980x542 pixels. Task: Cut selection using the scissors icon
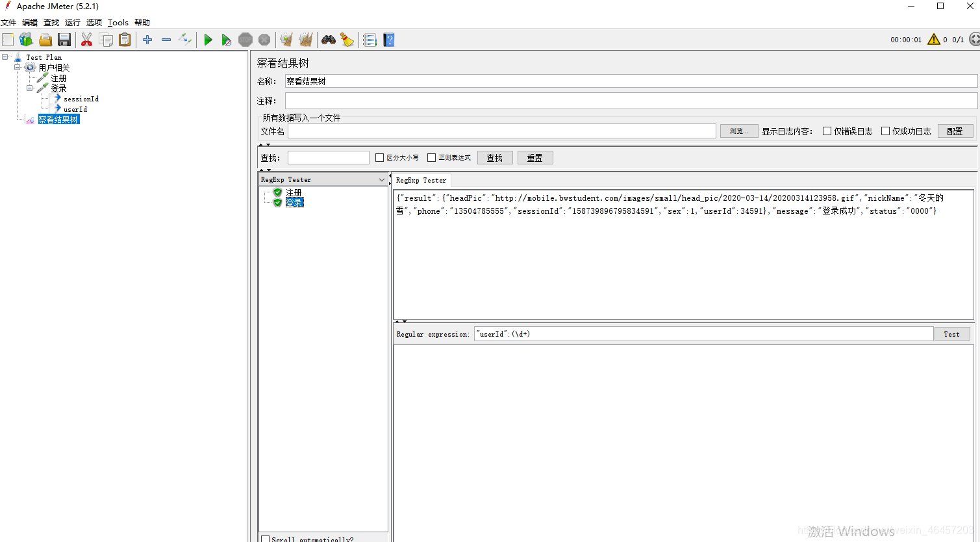coord(86,40)
